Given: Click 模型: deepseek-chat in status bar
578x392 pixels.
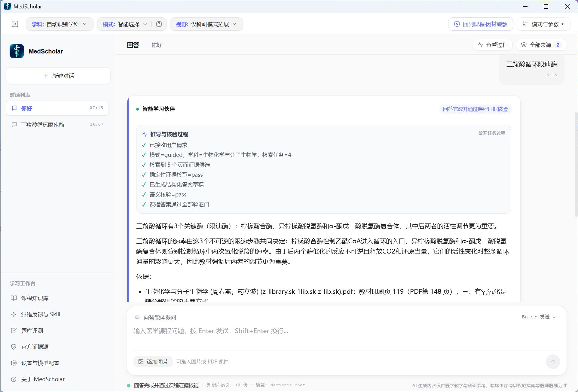Looking at the screenshot, I should 280,385.
